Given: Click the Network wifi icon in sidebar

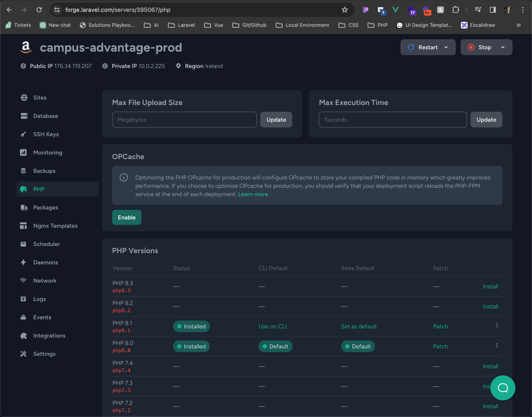Looking at the screenshot, I should click(x=24, y=281).
